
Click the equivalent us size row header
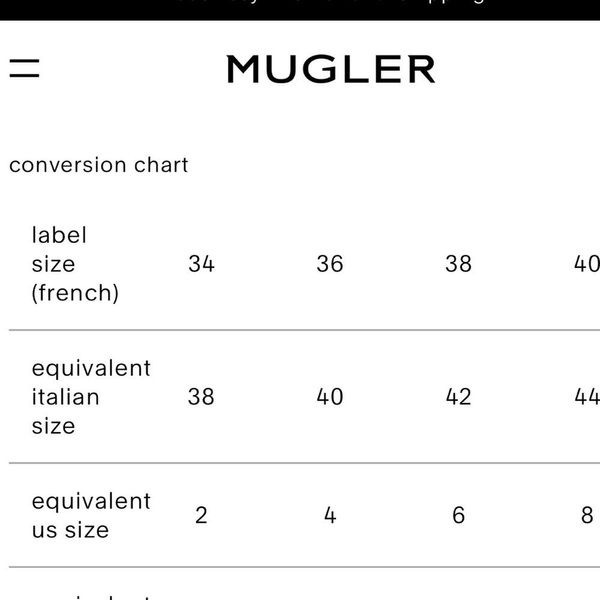tap(91, 515)
